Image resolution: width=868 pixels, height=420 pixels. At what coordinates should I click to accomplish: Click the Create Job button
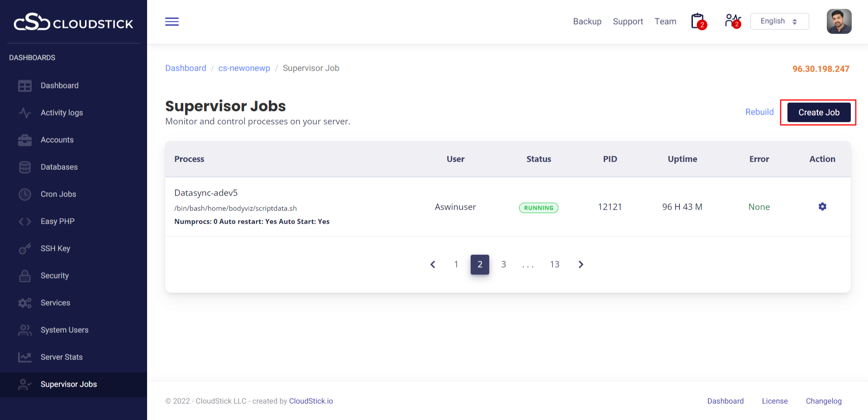(x=819, y=112)
